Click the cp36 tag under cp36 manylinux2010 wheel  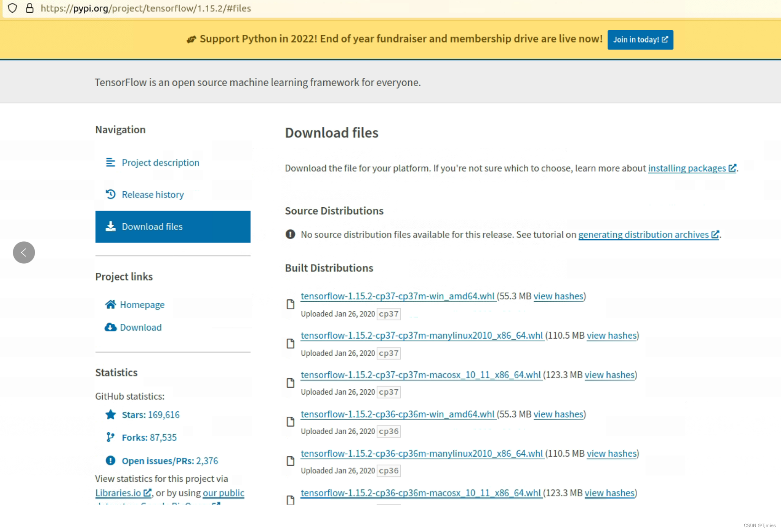[x=389, y=471]
